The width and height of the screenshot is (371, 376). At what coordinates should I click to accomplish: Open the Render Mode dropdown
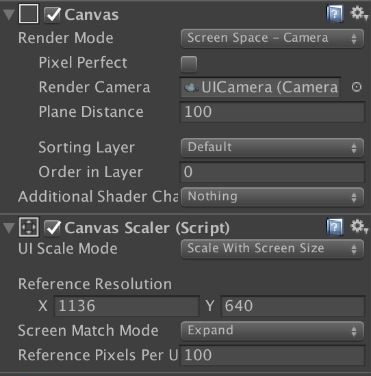tap(272, 39)
